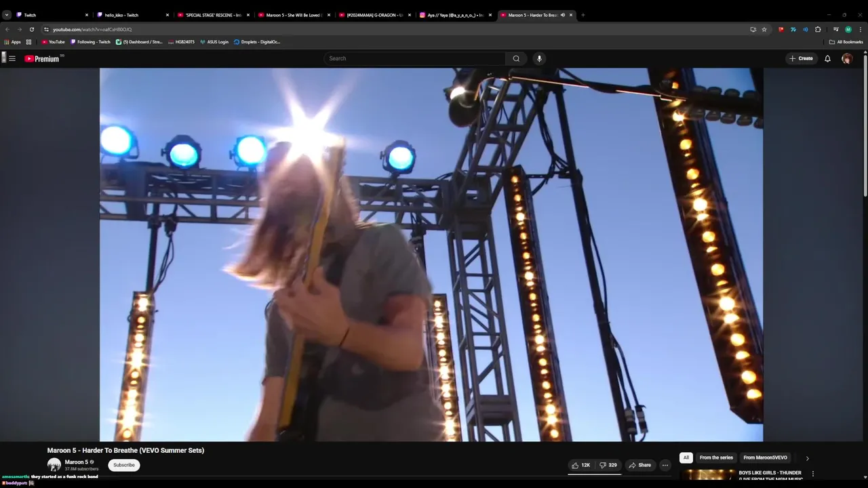Open the YouTube guide hamburger menu
868x488 pixels.
(12, 58)
